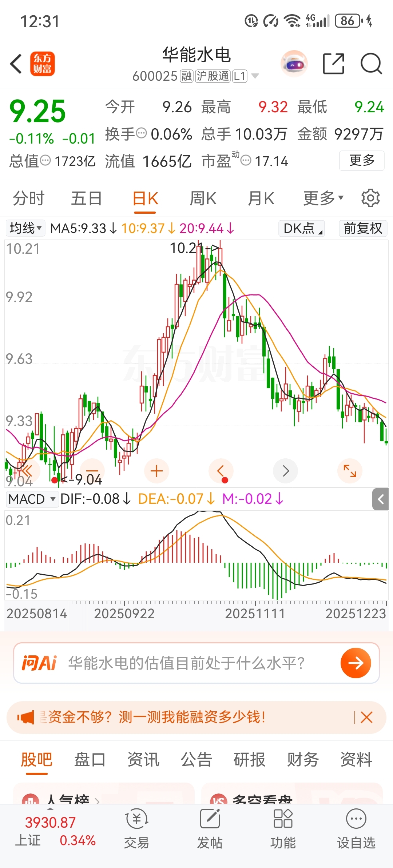Screen dimensions: 393x868
Task: Open the 东方财富 logo home icon
Action: point(43,64)
